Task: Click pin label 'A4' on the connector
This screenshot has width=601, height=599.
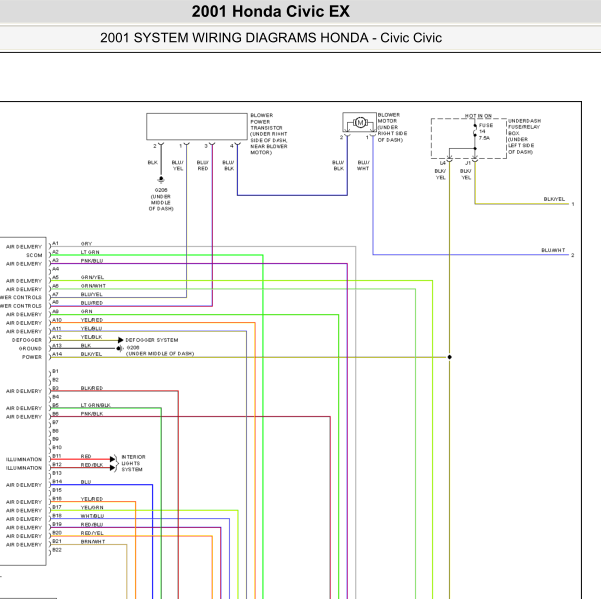Action: pyautogui.click(x=56, y=269)
